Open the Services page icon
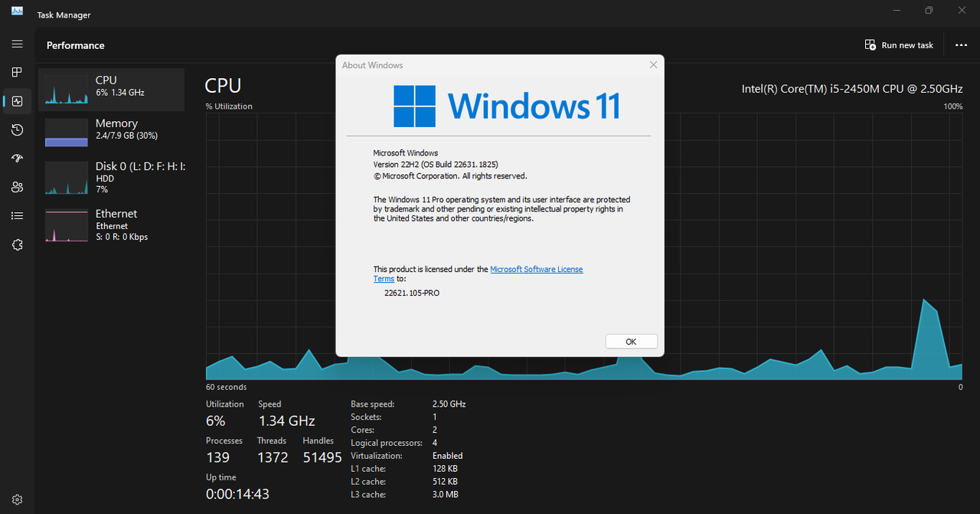 (x=17, y=245)
